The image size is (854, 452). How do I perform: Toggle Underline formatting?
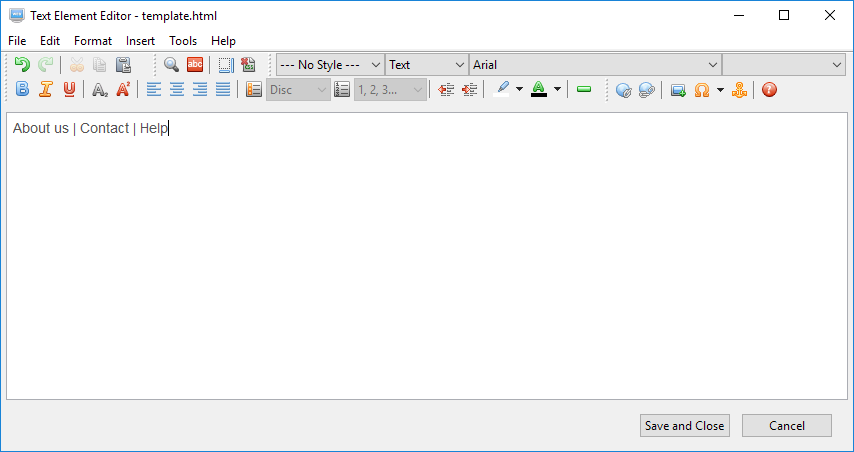coord(69,90)
